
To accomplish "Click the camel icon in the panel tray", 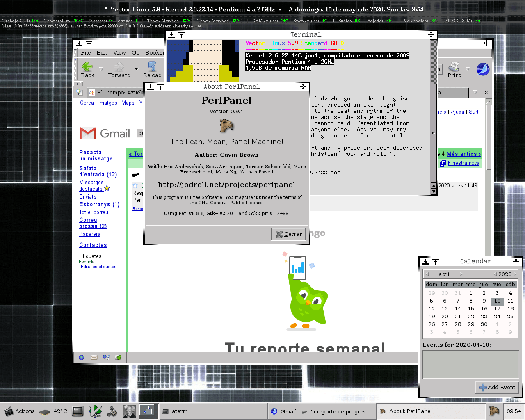I will (494, 411).
